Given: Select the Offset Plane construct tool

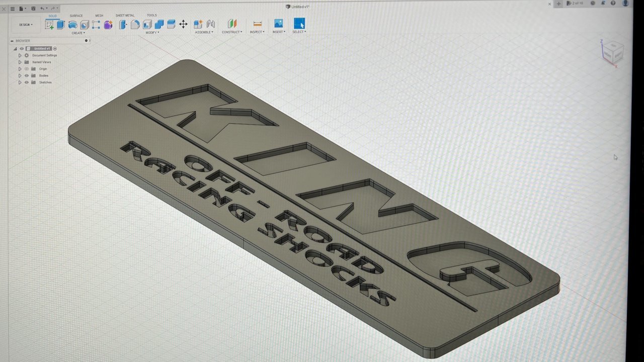Looking at the screenshot, I should pyautogui.click(x=232, y=24).
